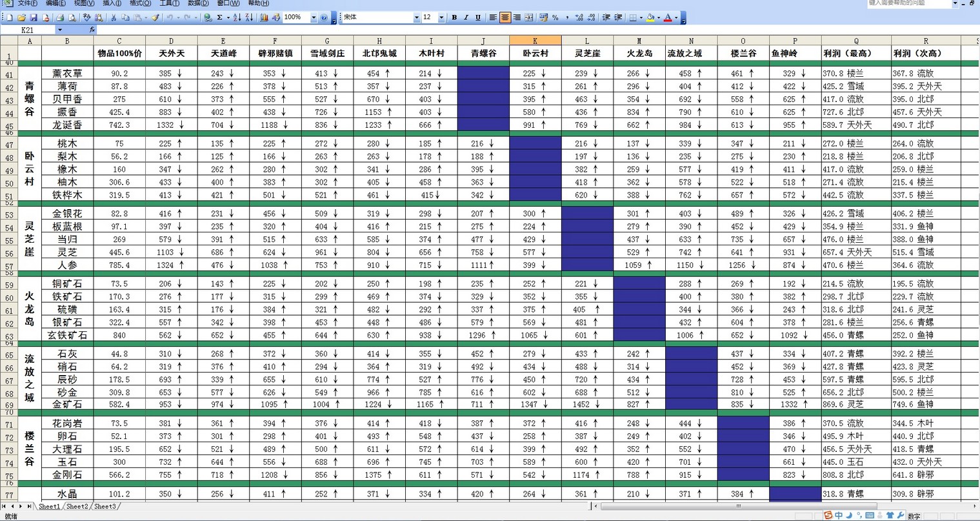Activate the Format Painter brush
This screenshot has height=521, width=980.
point(155,17)
